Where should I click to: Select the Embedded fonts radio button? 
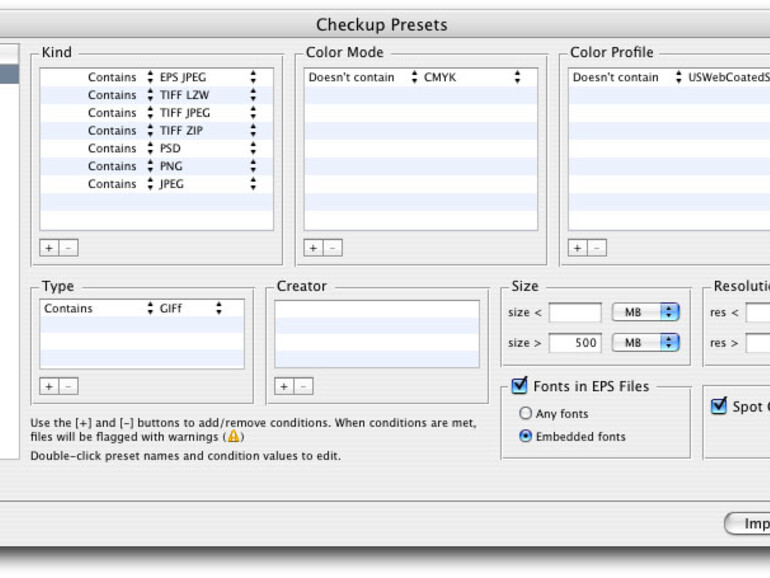pyautogui.click(x=525, y=437)
